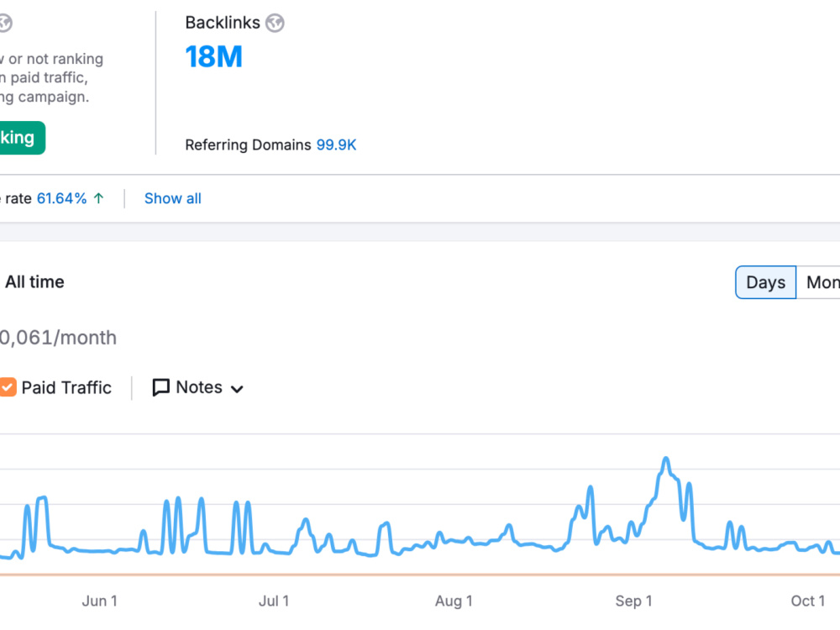Image resolution: width=840 pixels, height=630 pixels.
Task: Expand the Notes dropdown chevron
Action: point(237,389)
